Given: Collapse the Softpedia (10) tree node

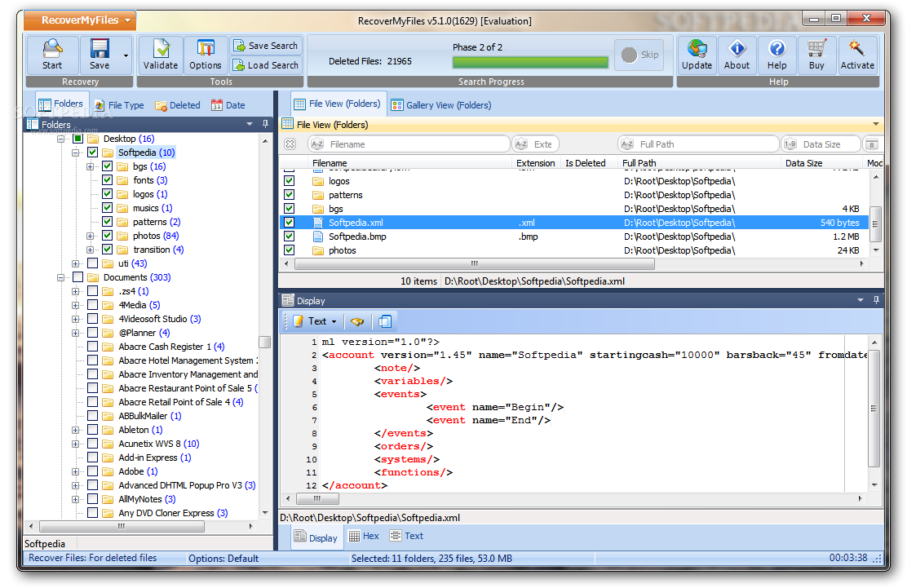Looking at the screenshot, I should (75, 153).
